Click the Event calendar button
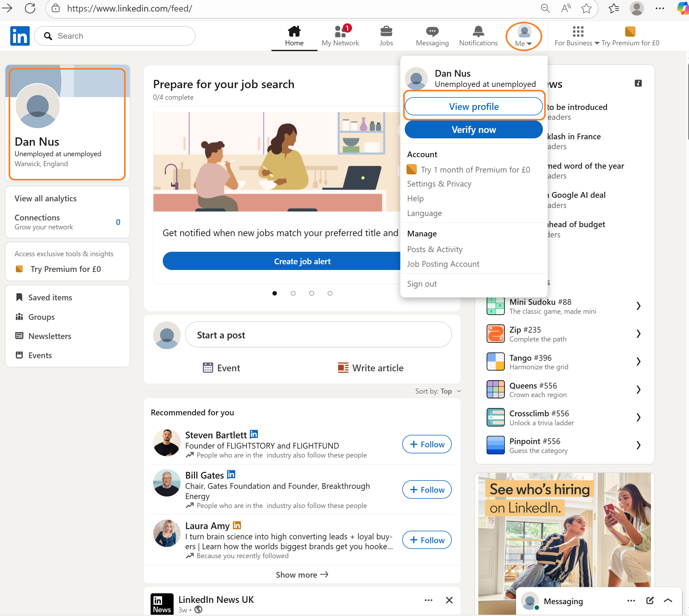 221,368
